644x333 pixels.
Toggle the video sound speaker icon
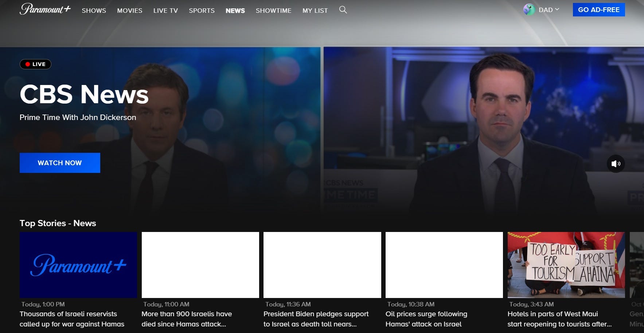pos(616,164)
